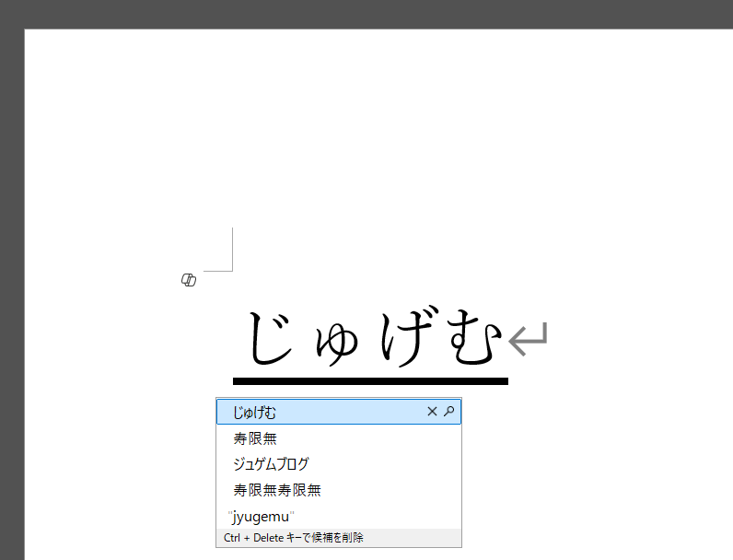Click the X icon in the candidate list

(x=432, y=412)
